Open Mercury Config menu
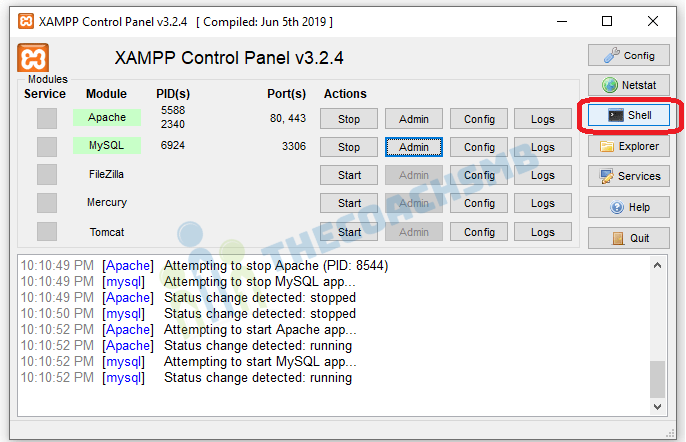Screen dimensions: 686x442 point(479,203)
